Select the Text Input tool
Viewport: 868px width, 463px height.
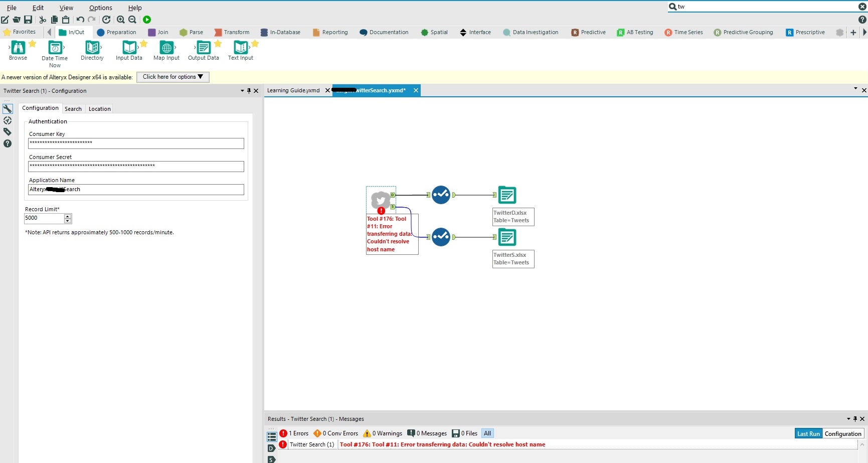[241, 49]
